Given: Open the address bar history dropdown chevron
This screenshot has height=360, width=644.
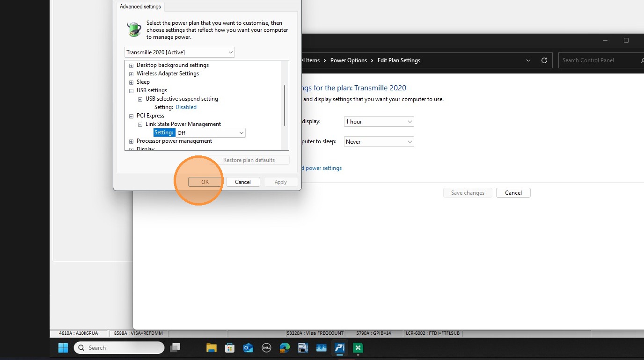Looking at the screenshot, I should pos(528,60).
